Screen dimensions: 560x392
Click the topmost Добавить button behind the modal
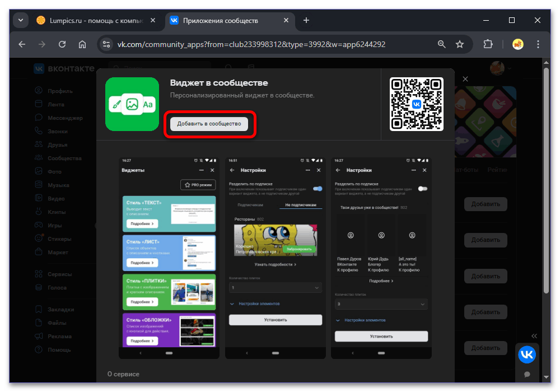[x=486, y=204]
